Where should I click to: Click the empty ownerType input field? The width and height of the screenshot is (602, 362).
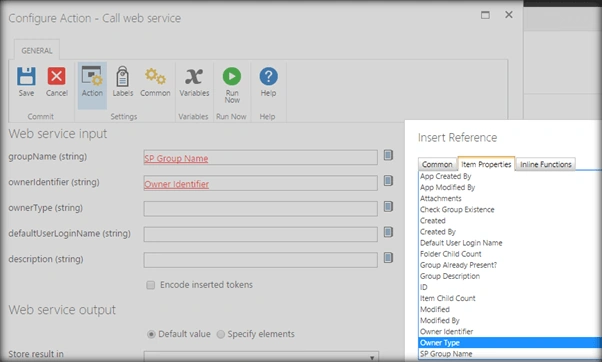[260, 209]
